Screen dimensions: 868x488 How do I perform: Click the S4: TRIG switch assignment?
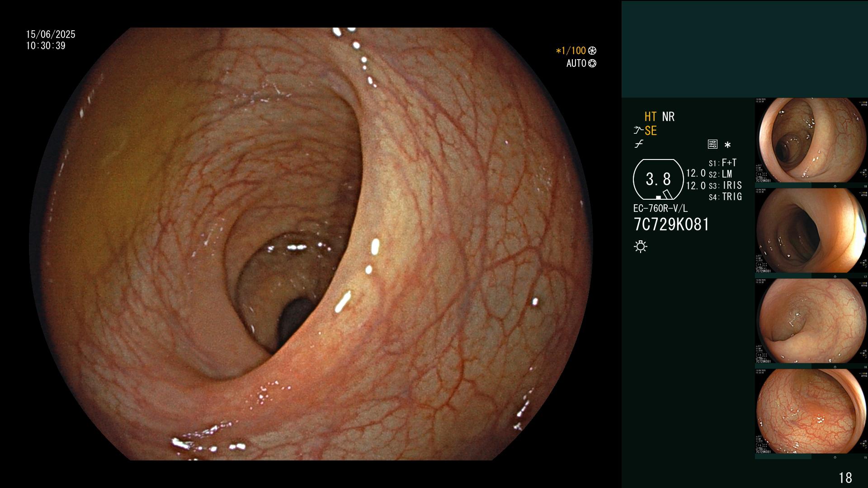click(x=725, y=197)
